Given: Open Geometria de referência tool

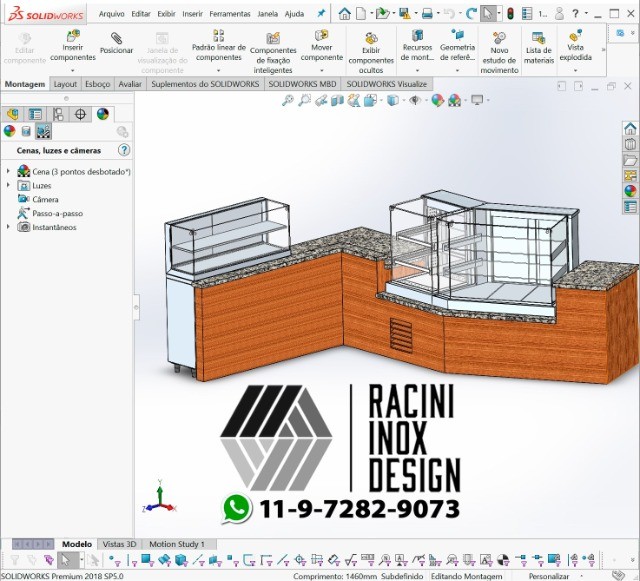Looking at the screenshot, I should tap(457, 45).
